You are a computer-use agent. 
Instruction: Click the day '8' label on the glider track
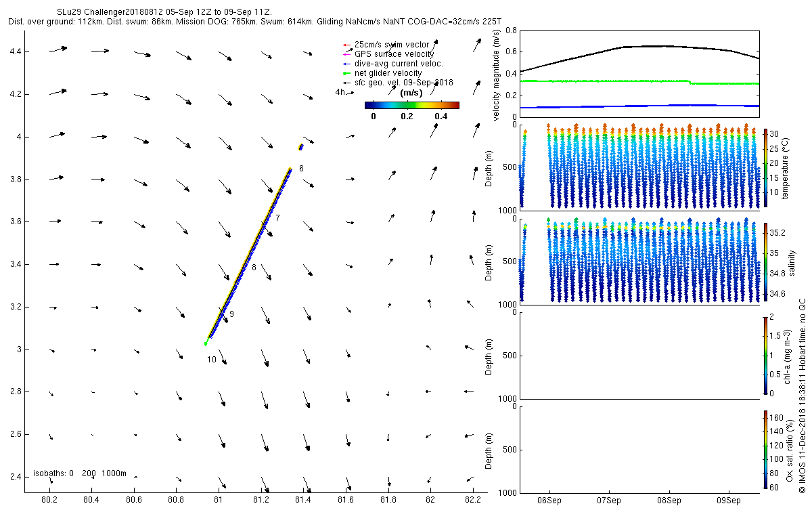[254, 268]
